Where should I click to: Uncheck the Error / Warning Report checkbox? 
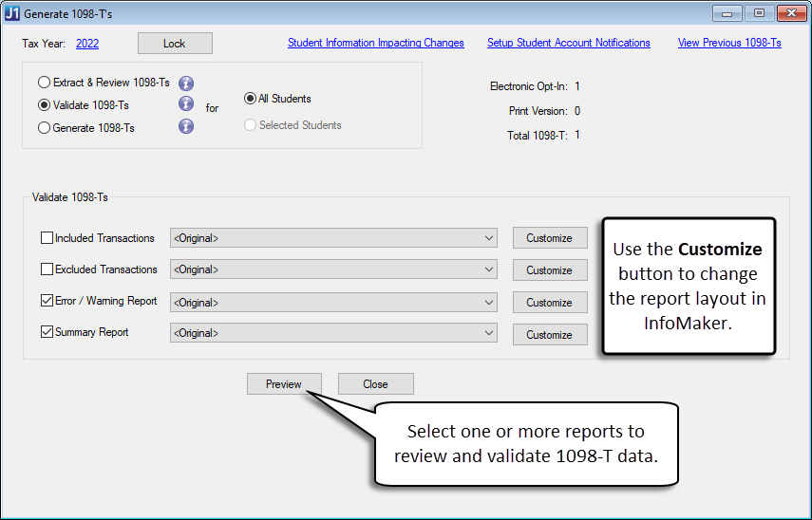point(47,301)
